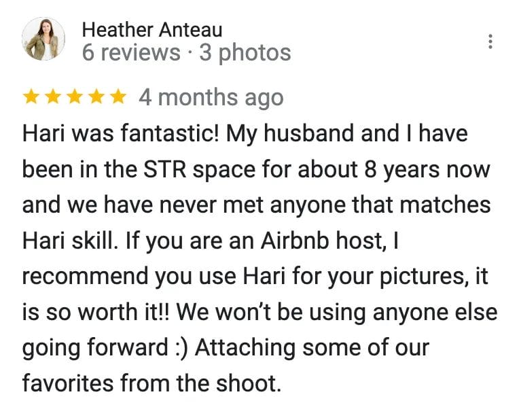Open the three-dot more options menu
This screenshot has height=420, width=519.
coord(490,41)
